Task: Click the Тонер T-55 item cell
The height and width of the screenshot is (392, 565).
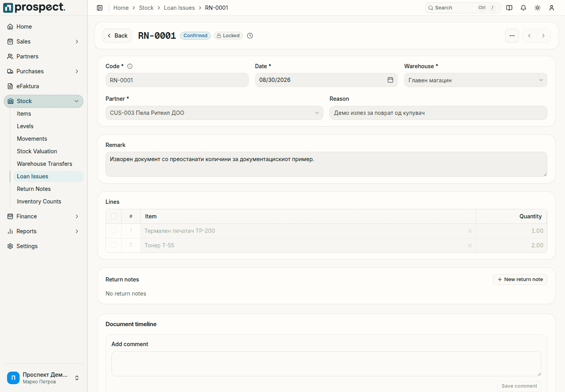Action: pos(308,245)
